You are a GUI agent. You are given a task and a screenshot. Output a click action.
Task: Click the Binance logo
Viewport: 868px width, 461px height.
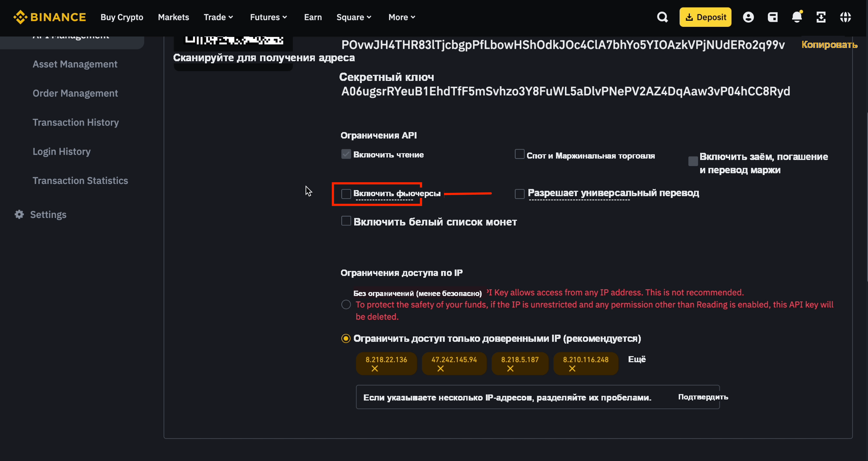[50, 17]
